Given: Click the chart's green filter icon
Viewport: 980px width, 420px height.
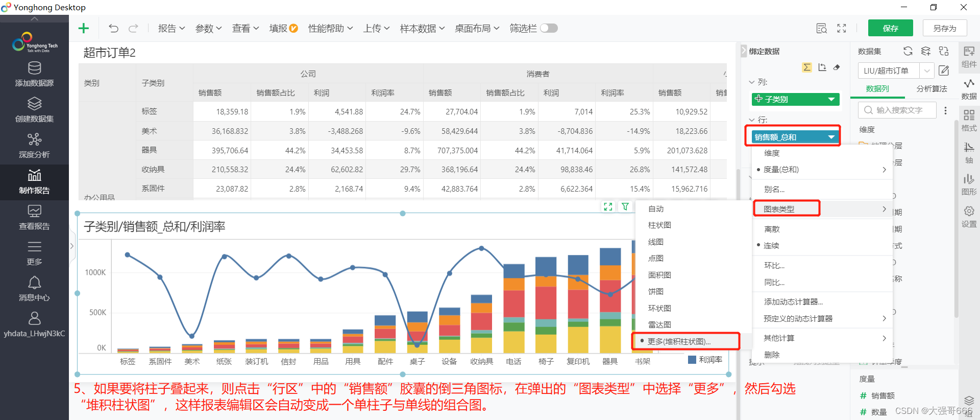Looking at the screenshot, I should [x=625, y=206].
